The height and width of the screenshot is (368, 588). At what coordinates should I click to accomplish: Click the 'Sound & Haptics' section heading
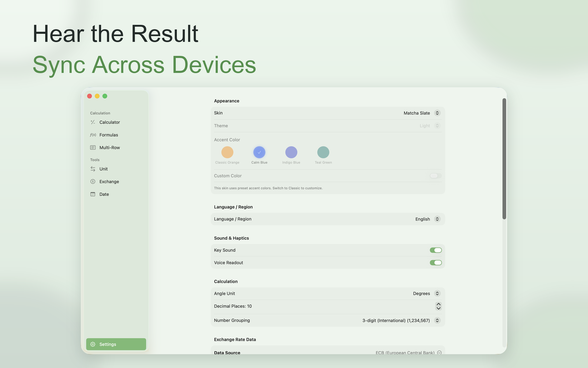coord(231,238)
